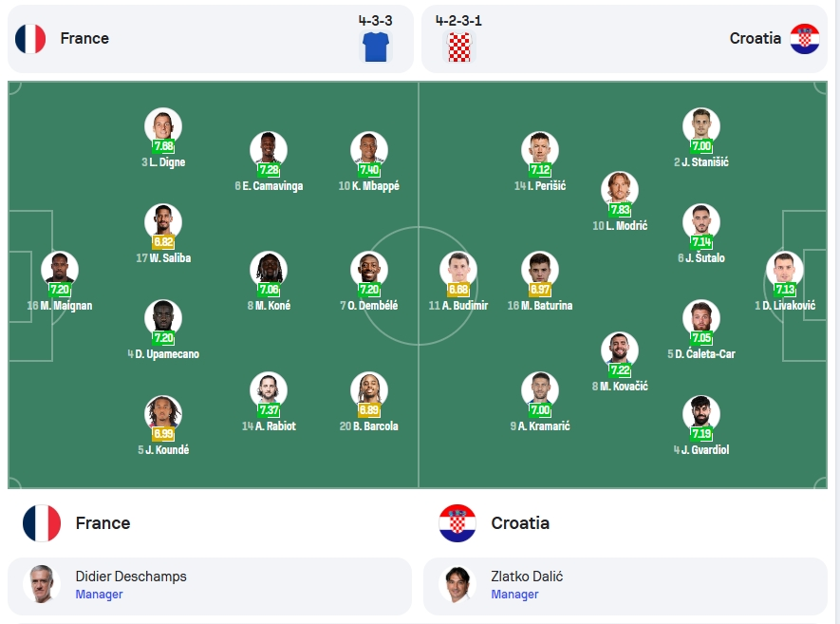Image resolution: width=840 pixels, height=624 pixels.
Task: Click the large Croatia flag below pitch
Action: (457, 523)
